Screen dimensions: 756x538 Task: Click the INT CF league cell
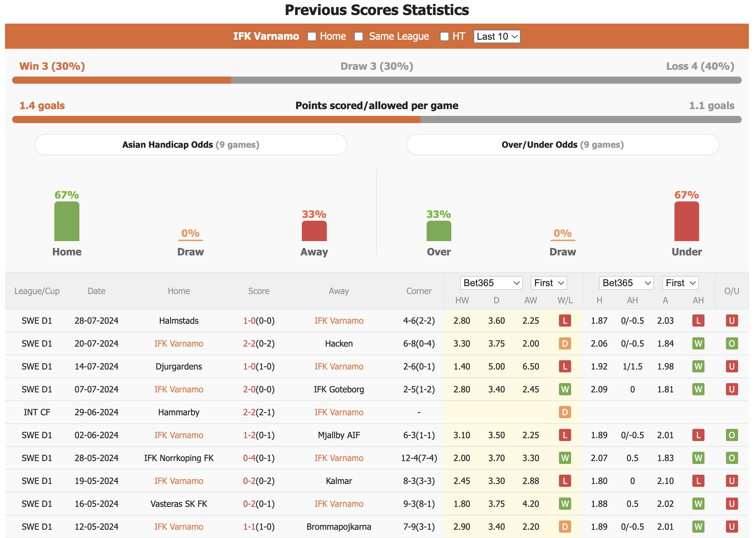(x=37, y=412)
